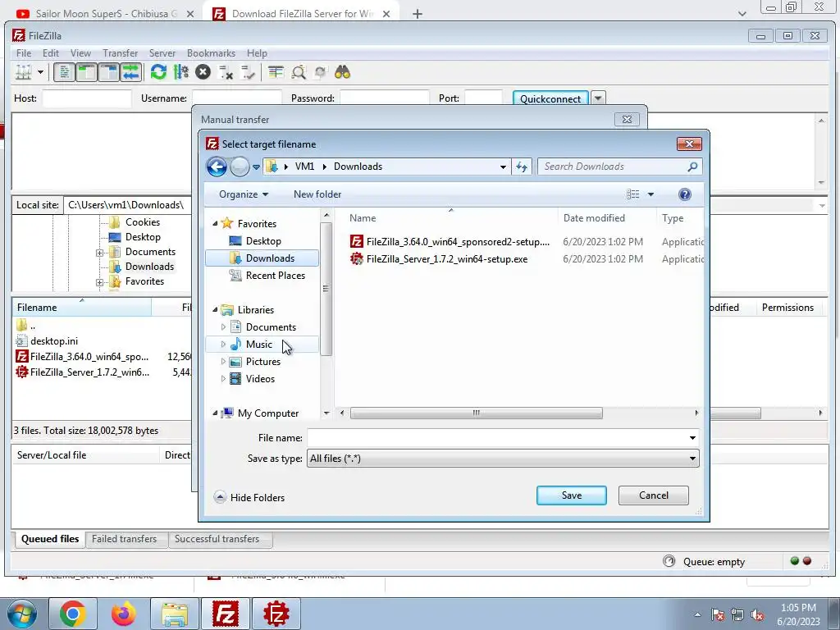Click the dialog horizontal scrollbar

[477, 413]
